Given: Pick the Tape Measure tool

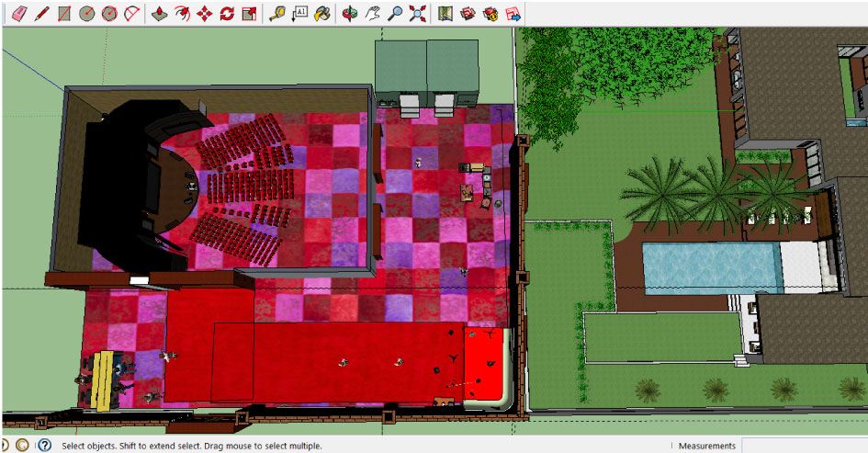Looking at the screenshot, I should pyautogui.click(x=276, y=13).
